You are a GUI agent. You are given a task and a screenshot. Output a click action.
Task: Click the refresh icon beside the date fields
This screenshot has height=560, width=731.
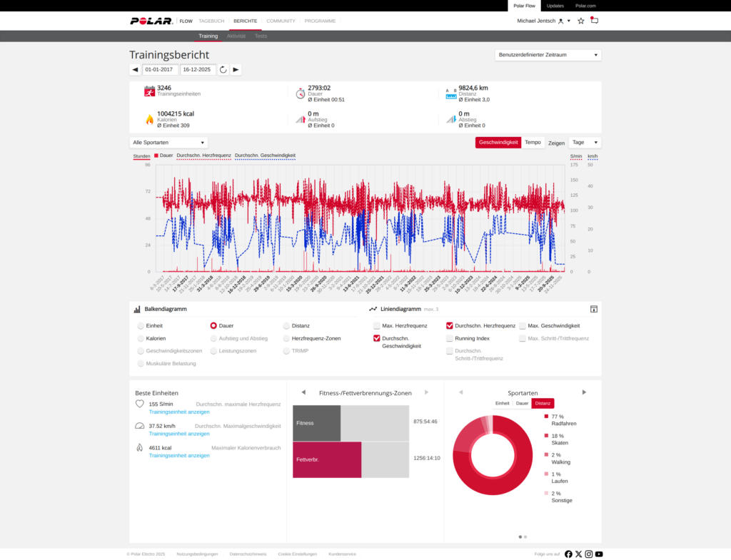(223, 70)
